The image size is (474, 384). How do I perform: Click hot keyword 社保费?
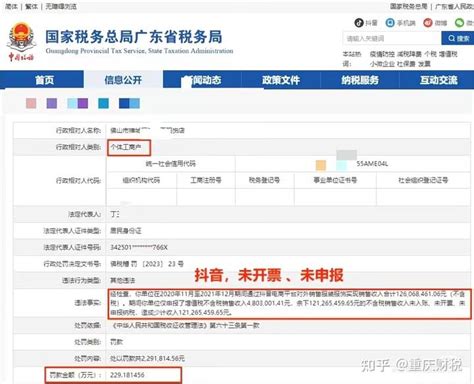tap(406, 64)
